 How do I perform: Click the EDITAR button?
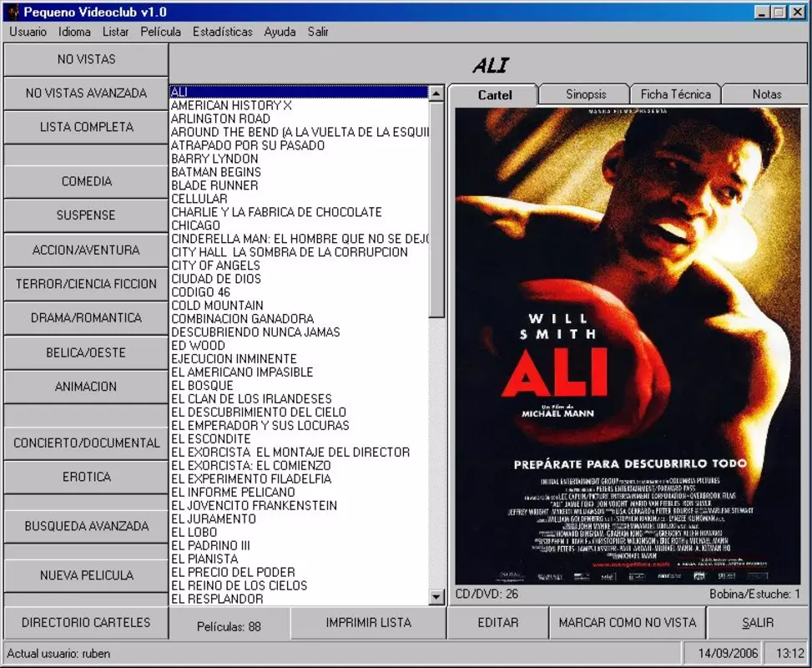[x=497, y=622]
